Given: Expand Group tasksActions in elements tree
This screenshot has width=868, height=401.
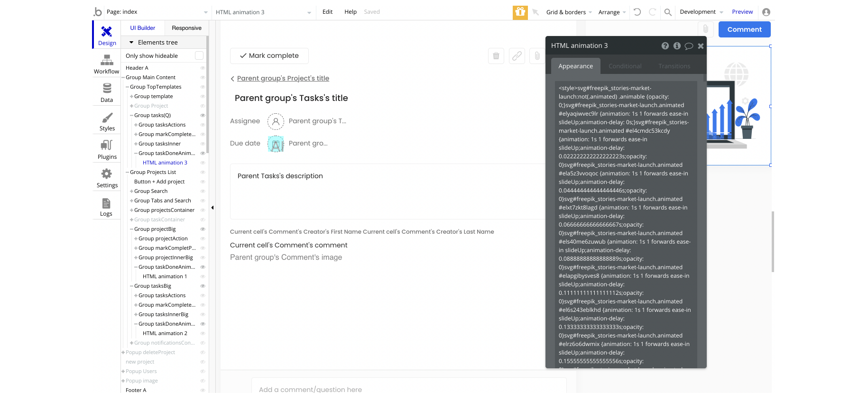Looking at the screenshot, I should [x=136, y=125].
